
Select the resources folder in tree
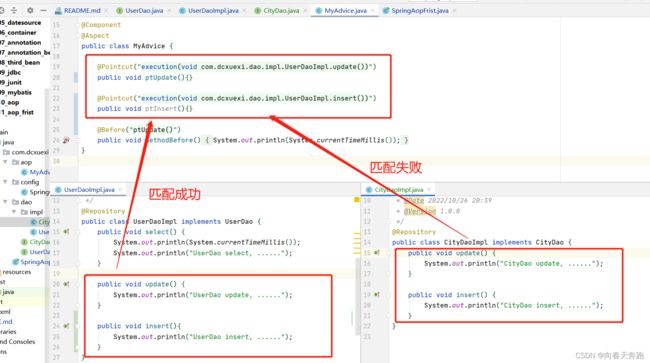(x=17, y=272)
